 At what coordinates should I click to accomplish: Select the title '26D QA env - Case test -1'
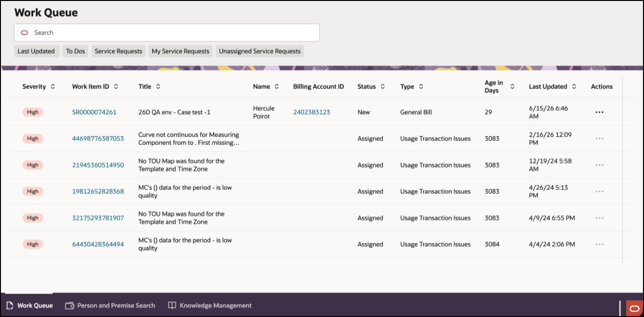(x=175, y=112)
